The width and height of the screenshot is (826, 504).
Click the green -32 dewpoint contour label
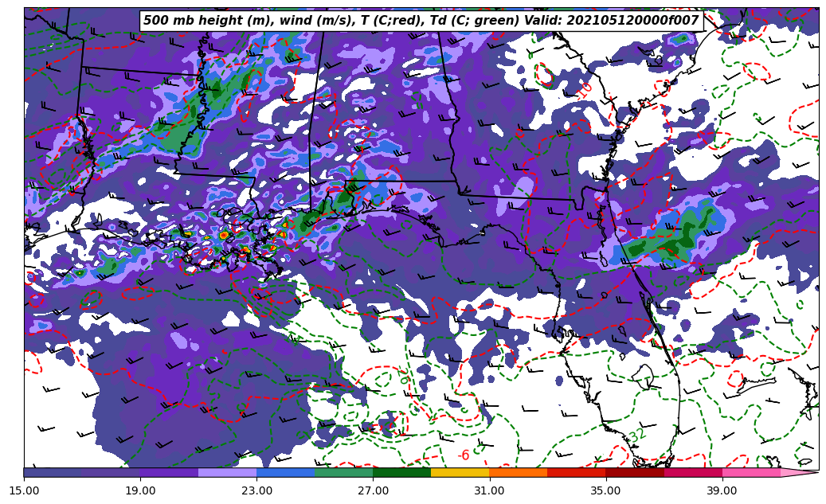pos(635,436)
